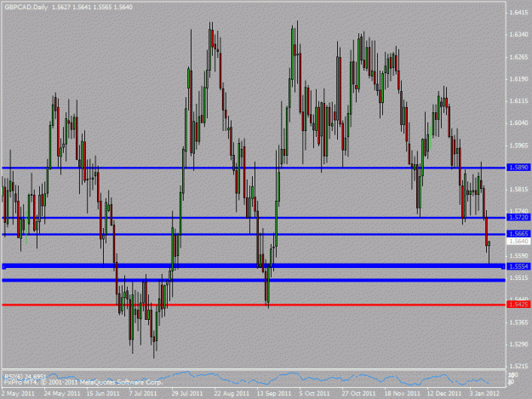
Task: Select the red horizontal line at 1.5425
Action: (x=254, y=305)
